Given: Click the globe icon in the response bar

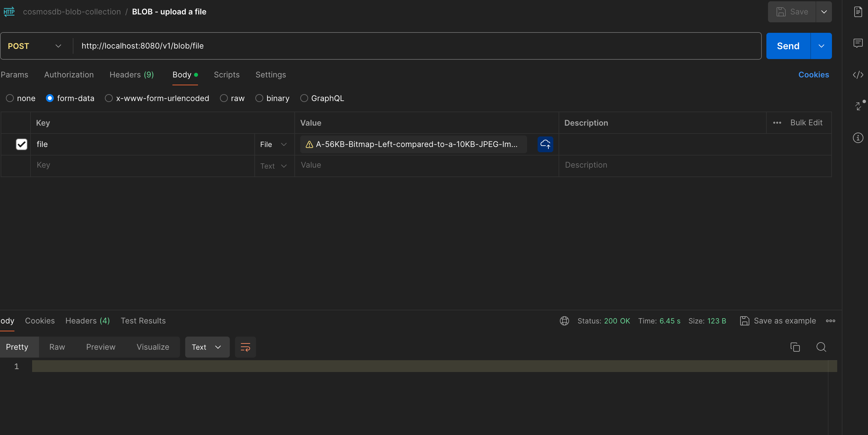Looking at the screenshot, I should (564, 321).
